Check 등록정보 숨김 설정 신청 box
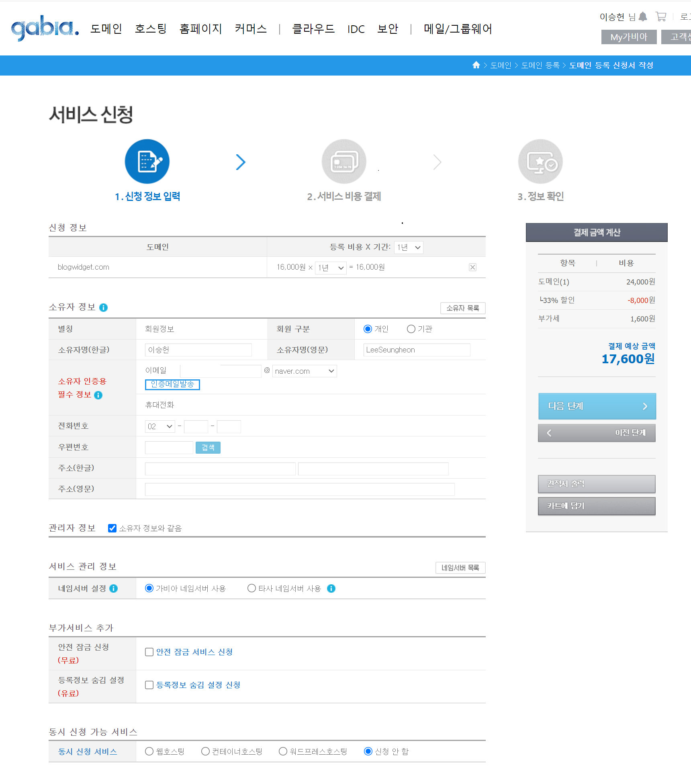This screenshot has height=784, width=691. pyautogui.click(x=149, y=685)
